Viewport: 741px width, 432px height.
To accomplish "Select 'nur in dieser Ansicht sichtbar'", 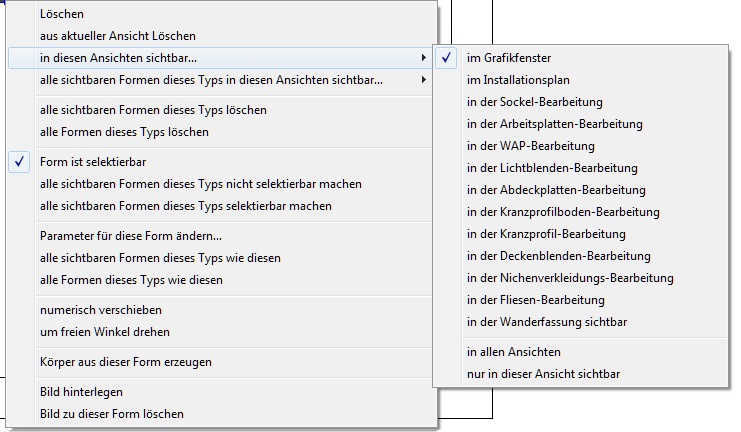I will coord(543,374).
